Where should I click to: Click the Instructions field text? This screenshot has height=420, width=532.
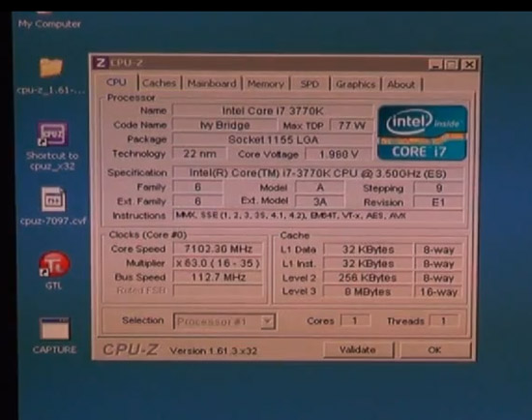pyautogui.click(x=318, y=216)
